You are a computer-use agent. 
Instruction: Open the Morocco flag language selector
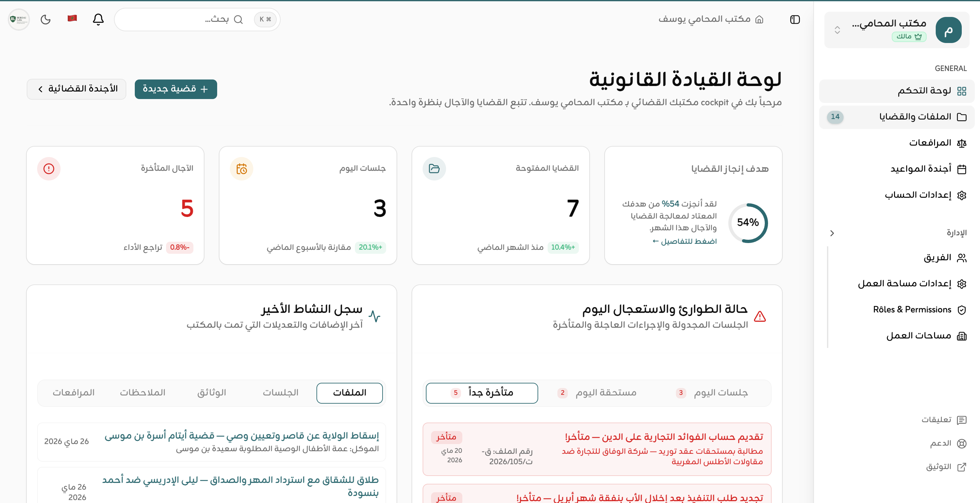(x=72, y=18)
